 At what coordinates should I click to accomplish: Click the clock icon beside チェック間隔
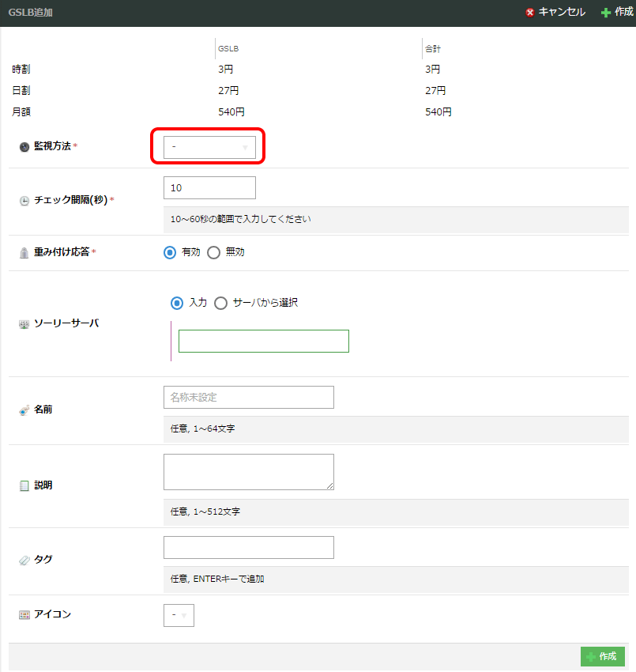tap(24, 201)
